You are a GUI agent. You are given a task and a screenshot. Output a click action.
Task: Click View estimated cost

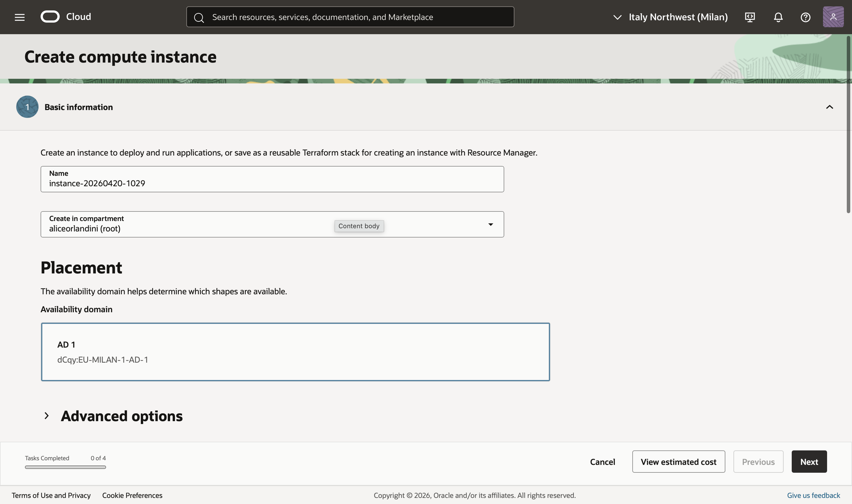tap(678, 461)
